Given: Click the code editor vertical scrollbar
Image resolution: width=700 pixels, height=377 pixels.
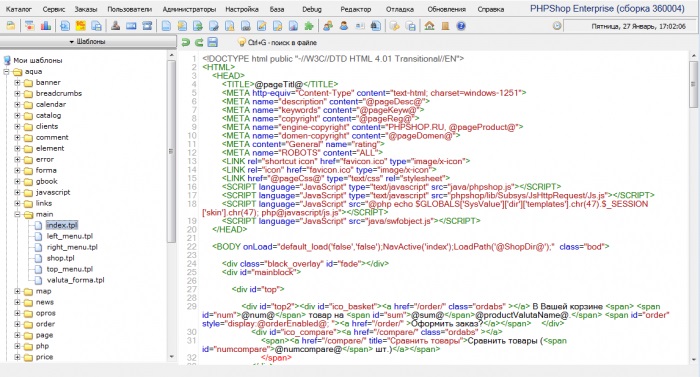Looking at the screenshot, I should point(693,208).
